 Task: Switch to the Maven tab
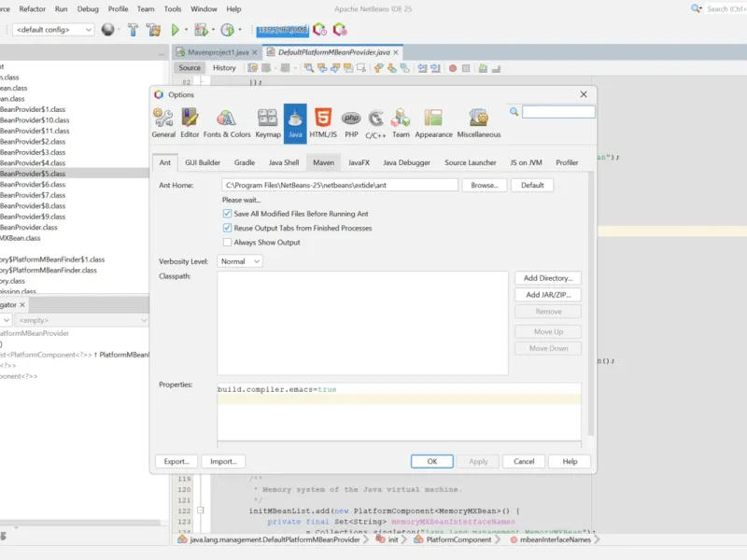point(323,162)
